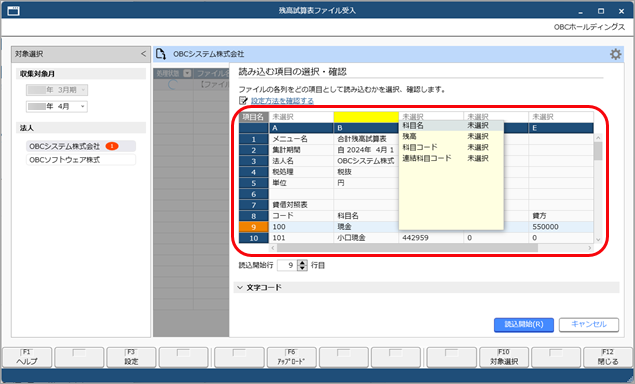
Task: Click the F1 ヘルプ function key
Action: [x=27, y=357]
